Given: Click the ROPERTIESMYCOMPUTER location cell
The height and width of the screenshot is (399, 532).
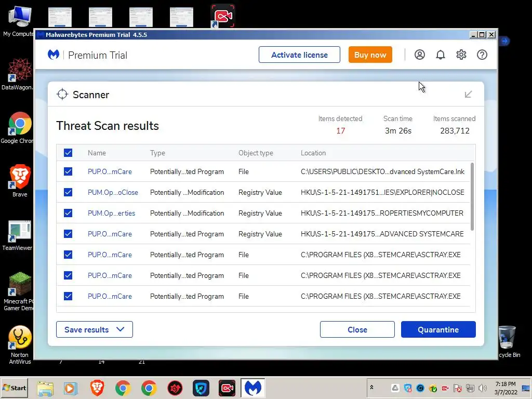Looking at the screenshot, I should 382,213.
